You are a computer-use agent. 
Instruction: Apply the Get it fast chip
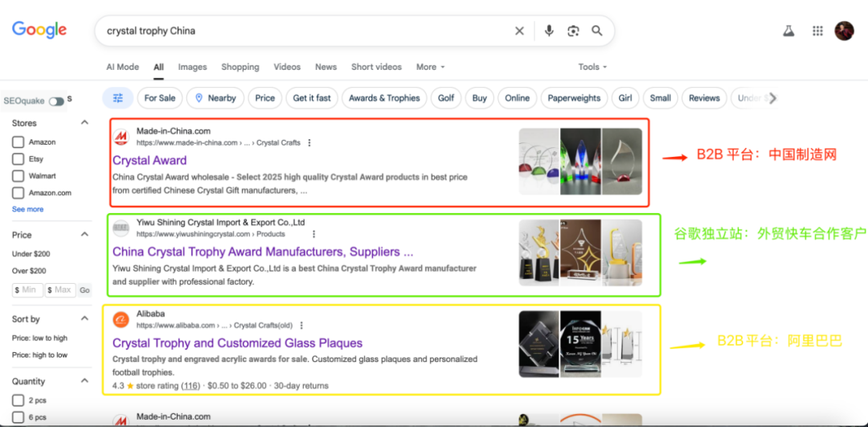(312, 98)
